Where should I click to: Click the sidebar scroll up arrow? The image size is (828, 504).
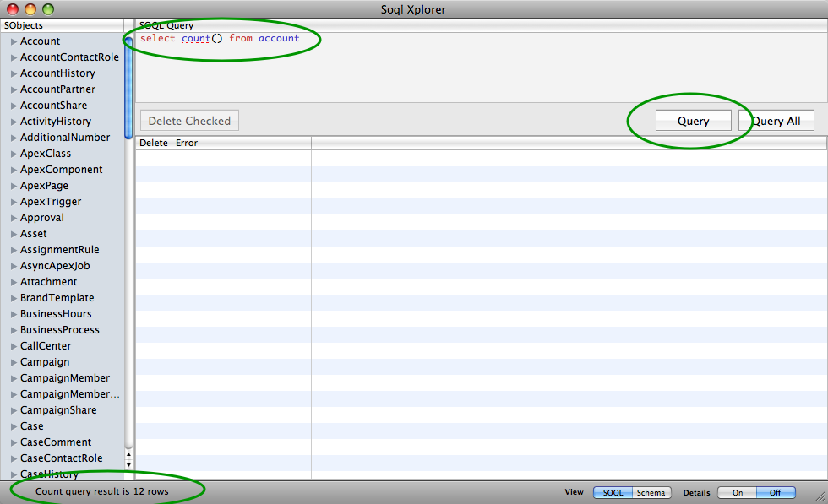tap(128, 454)
